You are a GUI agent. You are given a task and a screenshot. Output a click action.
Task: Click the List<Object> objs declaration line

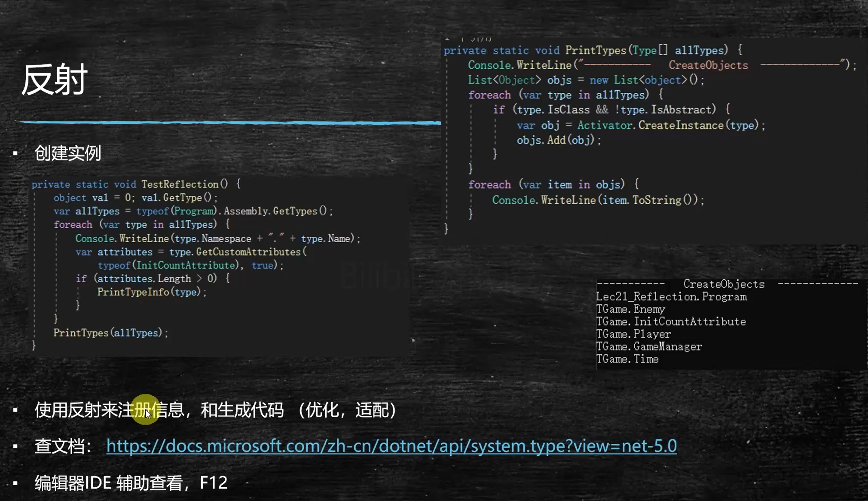pos(586,80)
